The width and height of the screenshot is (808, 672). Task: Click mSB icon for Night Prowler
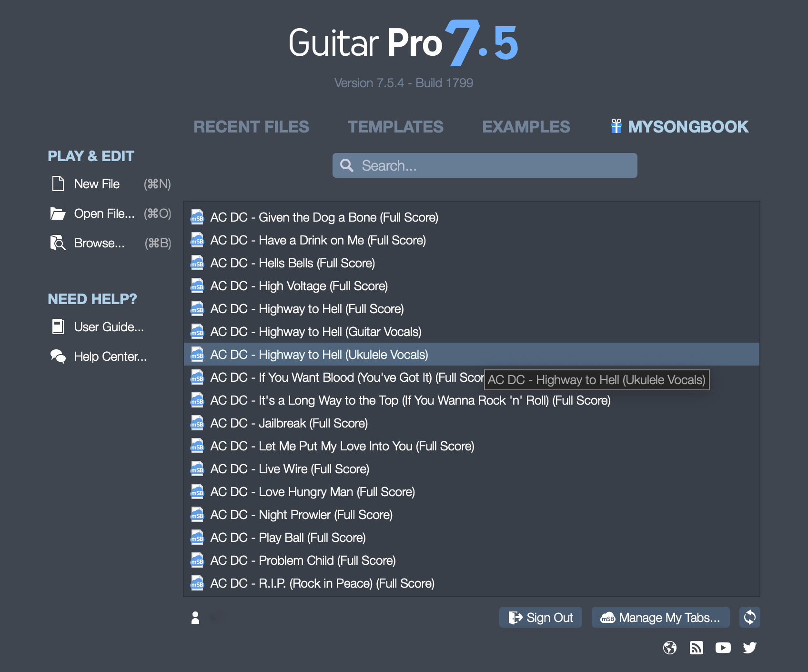click(197, 514)
